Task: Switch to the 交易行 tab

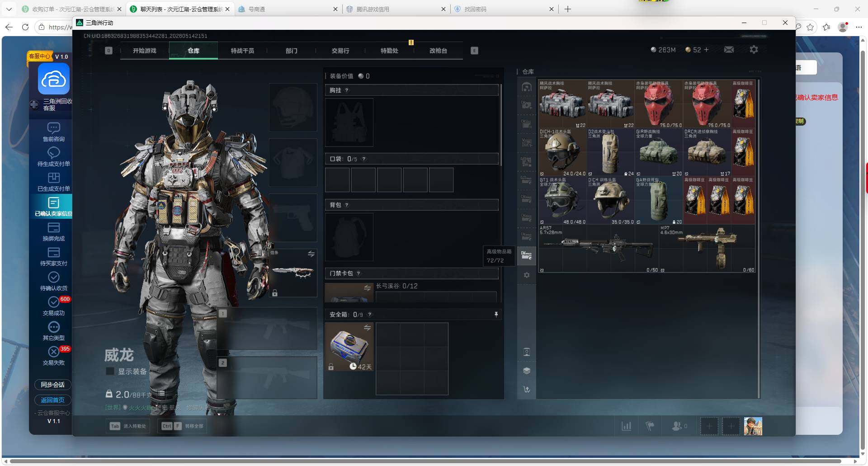Action: [340, 51]
